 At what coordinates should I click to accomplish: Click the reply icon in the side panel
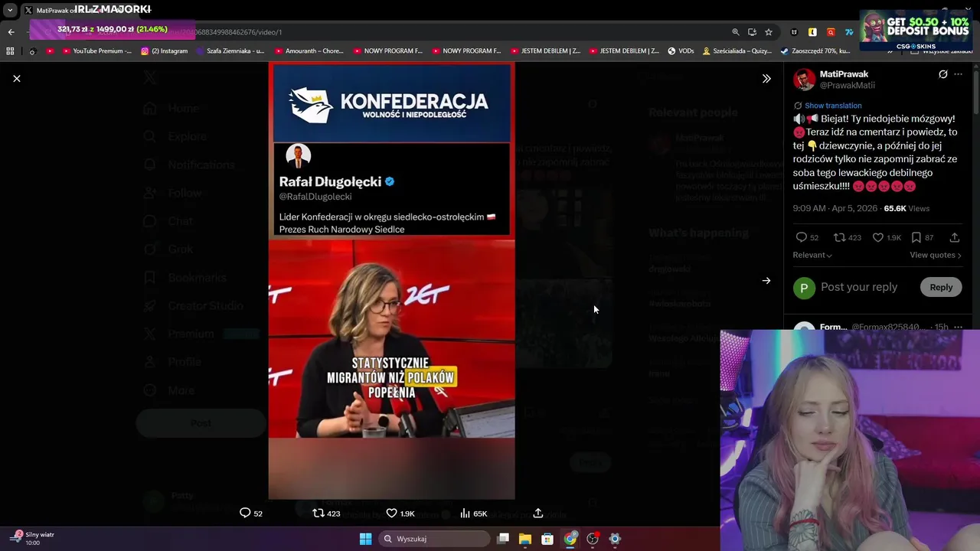(x=802, y=237)
